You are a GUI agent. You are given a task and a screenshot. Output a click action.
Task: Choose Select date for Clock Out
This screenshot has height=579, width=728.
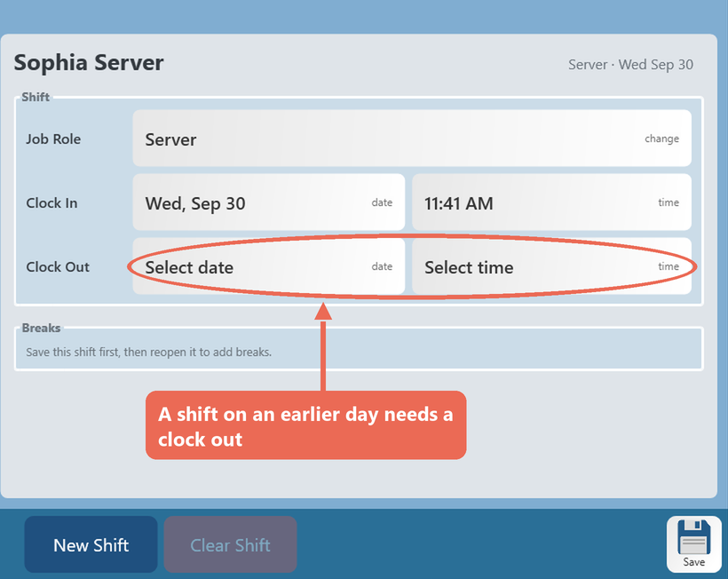click(x=269, y=266)
